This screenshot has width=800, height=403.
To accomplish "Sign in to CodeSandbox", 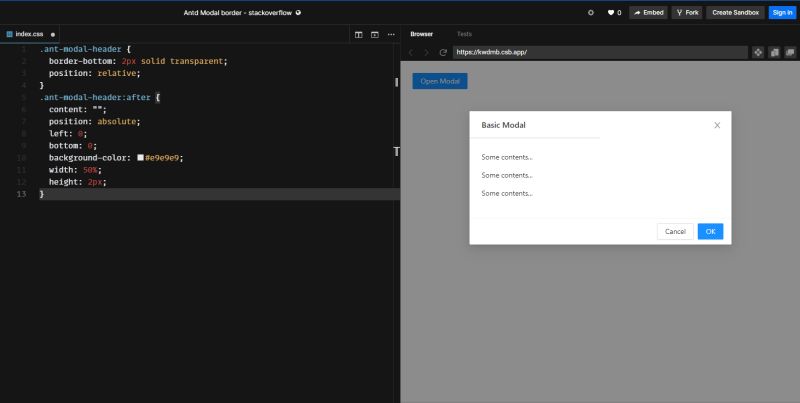I will pos(782,13).
